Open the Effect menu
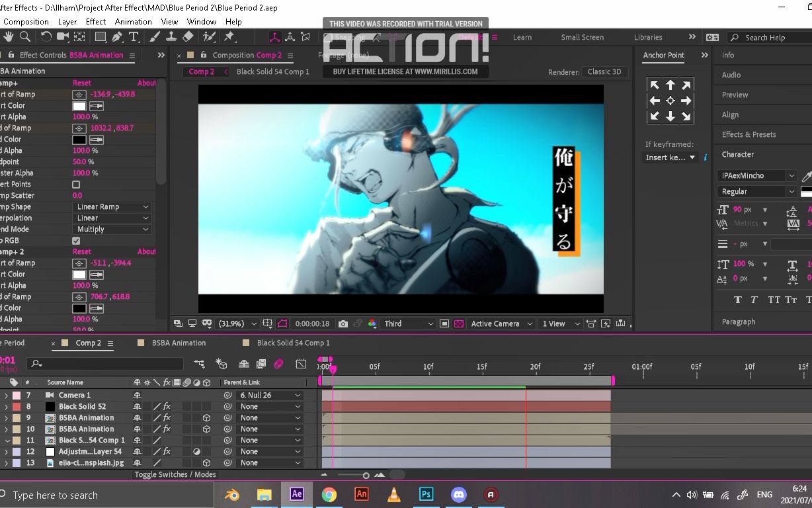Screen dimensions: 812x508 point(96,21)
